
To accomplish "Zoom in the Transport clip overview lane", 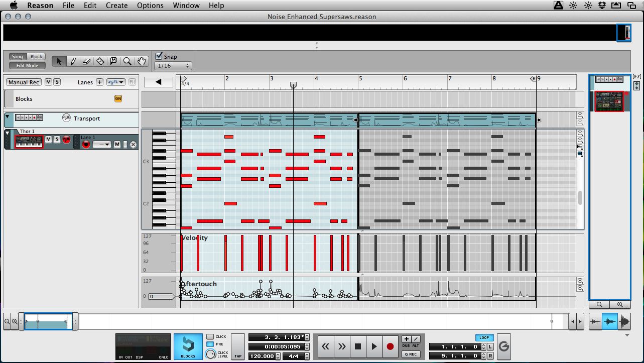I will (x=580, y=115).
